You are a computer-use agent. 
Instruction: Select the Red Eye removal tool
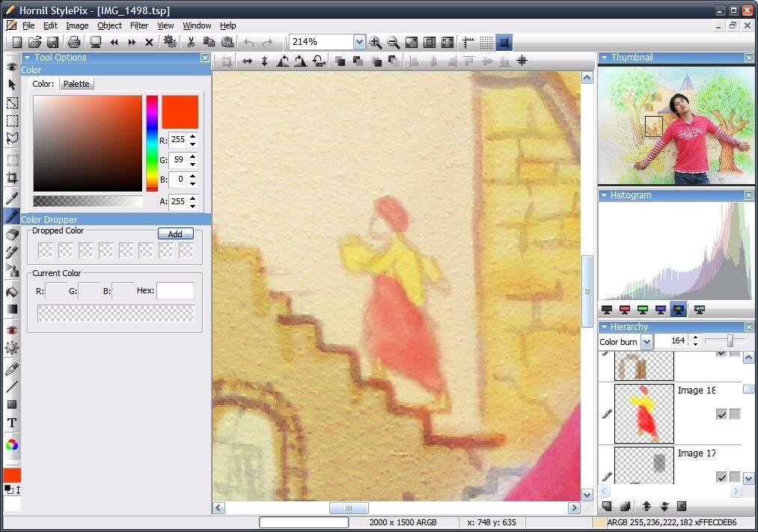coord(12,329)
